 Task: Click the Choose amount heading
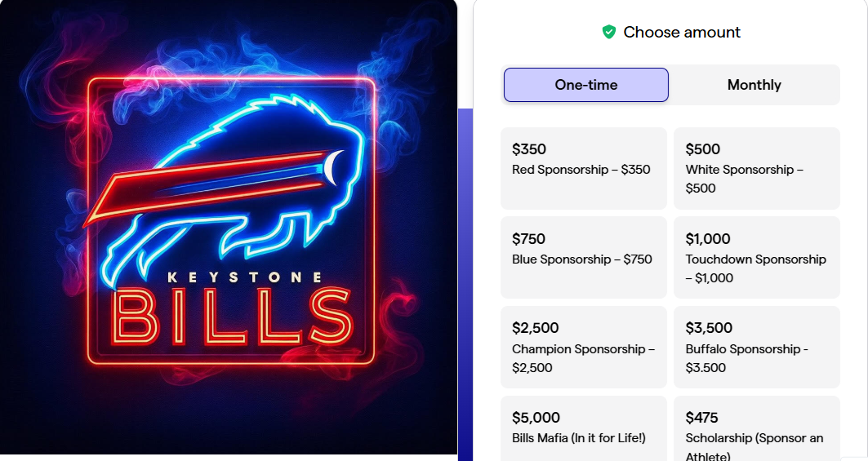[x=682, y=33]
